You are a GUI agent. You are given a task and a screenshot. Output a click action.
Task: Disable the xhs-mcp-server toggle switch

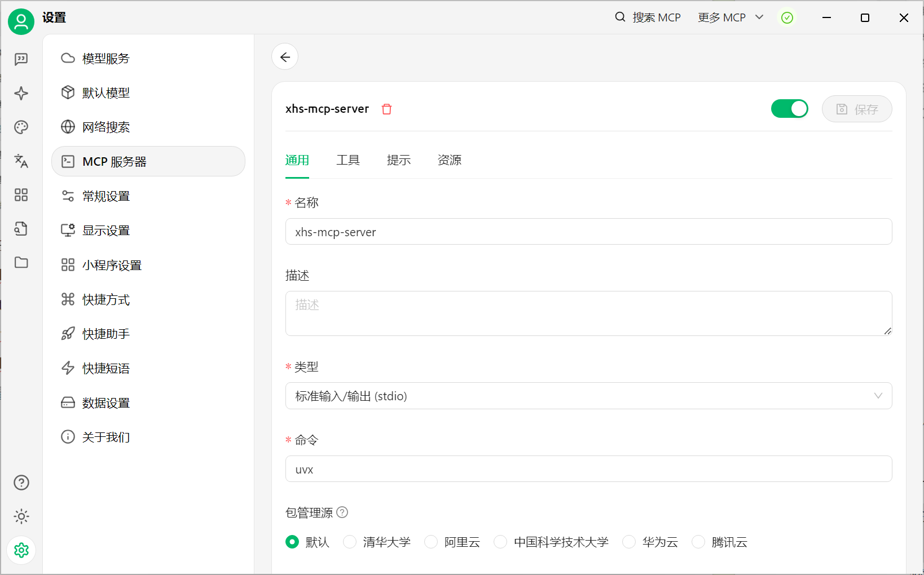tap(789, 108)
